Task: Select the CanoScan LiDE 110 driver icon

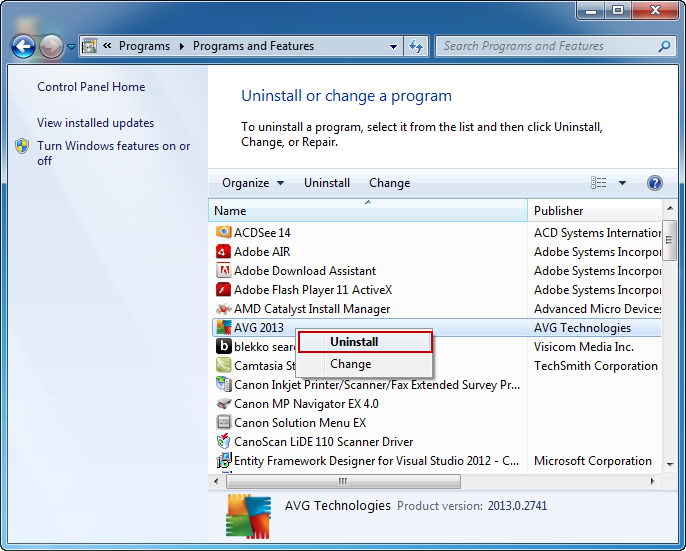Action: [x=223, y=441]
